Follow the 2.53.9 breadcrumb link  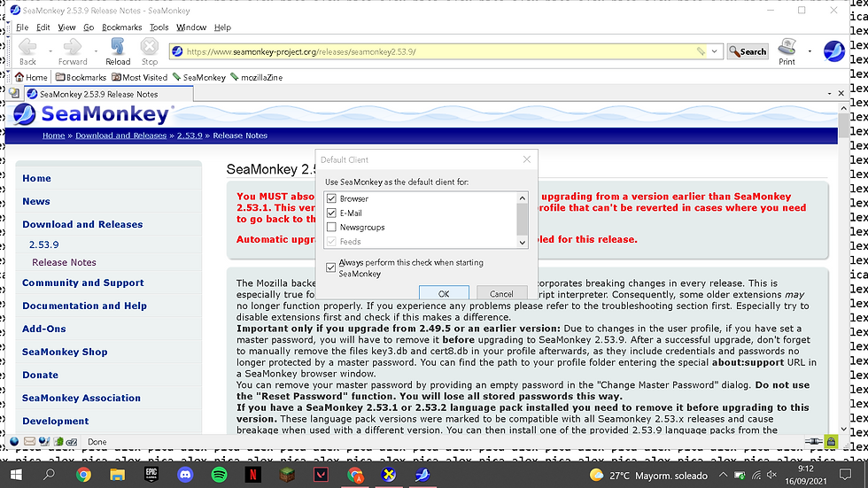point(190,135)
